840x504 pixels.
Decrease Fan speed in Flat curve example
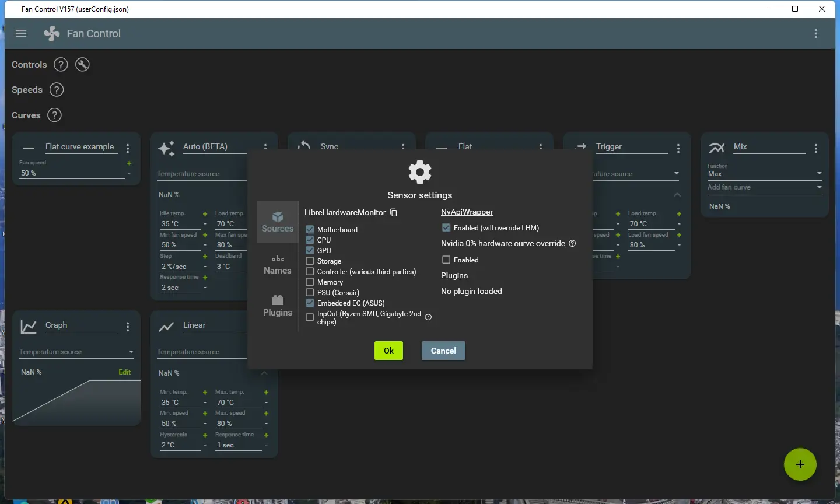[129, 173]
